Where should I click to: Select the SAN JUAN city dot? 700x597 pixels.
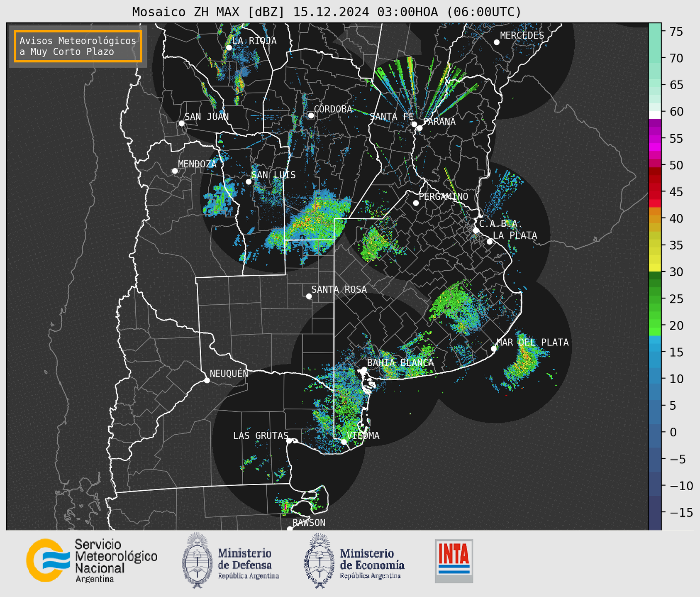click(181, 123)
